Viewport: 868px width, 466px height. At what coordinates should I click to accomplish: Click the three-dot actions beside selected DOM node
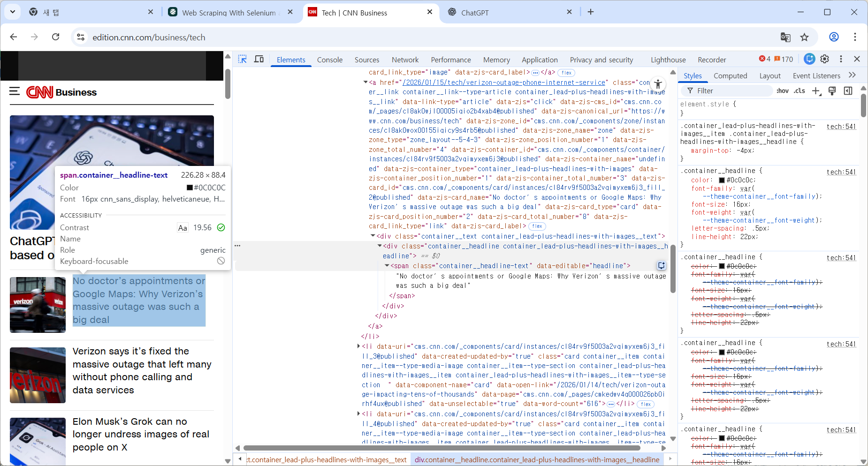coord(237,246)
